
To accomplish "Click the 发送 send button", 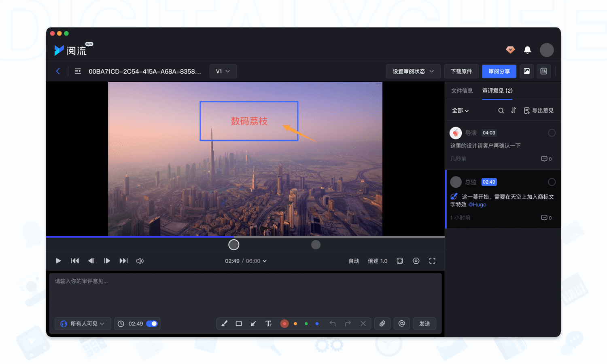I will point(424,324).
